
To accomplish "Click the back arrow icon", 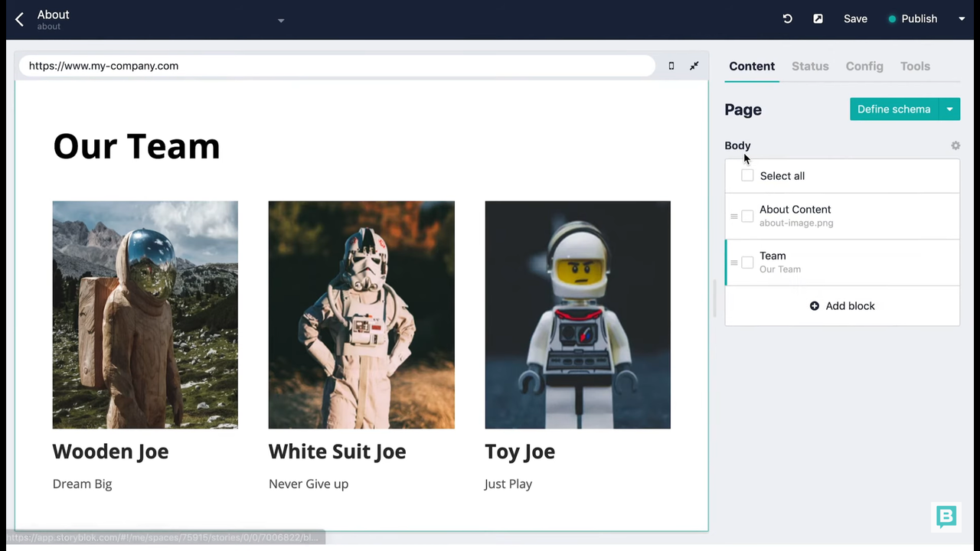I will coord(20,19).
